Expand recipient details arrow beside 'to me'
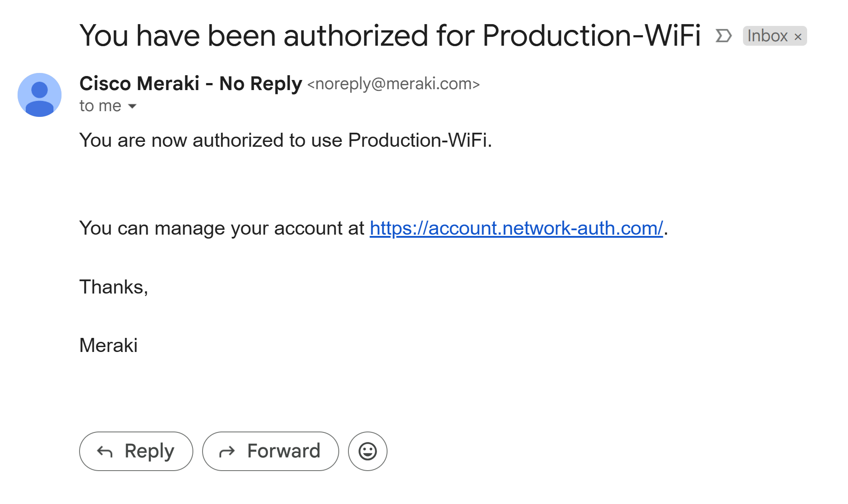Screen dimensions: 848x504 click(x=132, y=106)
